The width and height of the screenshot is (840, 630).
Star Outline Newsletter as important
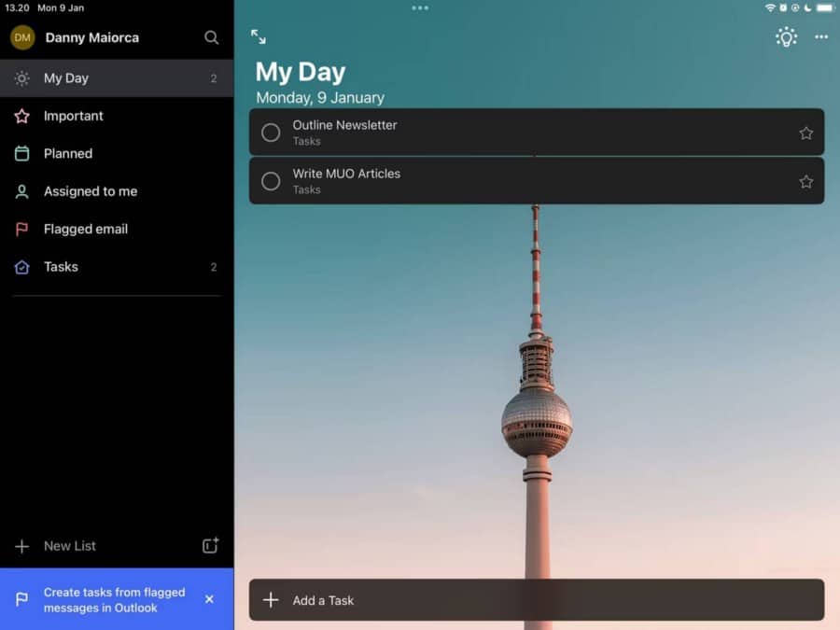pyautogui.click(x=805, y=133)
